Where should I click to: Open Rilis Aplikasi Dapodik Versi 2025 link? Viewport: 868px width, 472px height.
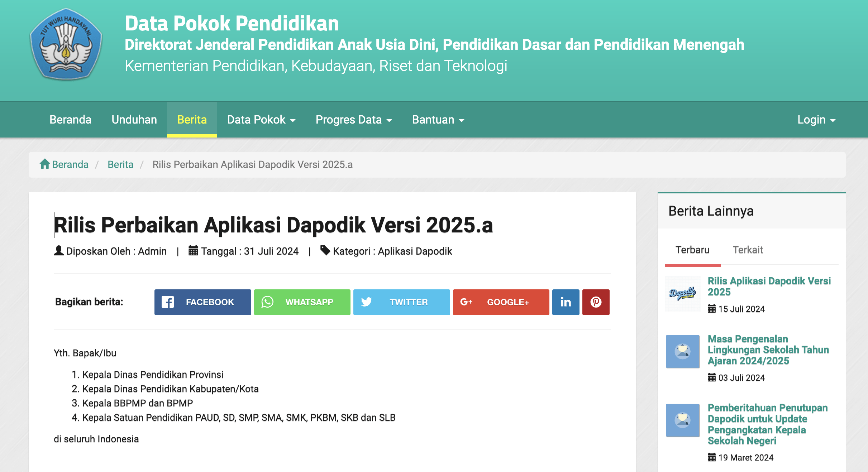click(769, 286)
